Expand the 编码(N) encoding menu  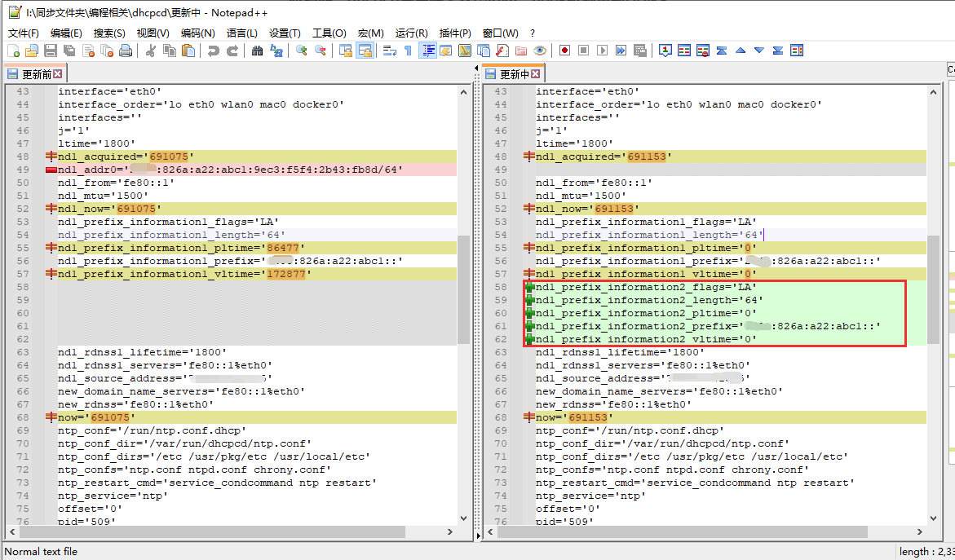(197, 33)
